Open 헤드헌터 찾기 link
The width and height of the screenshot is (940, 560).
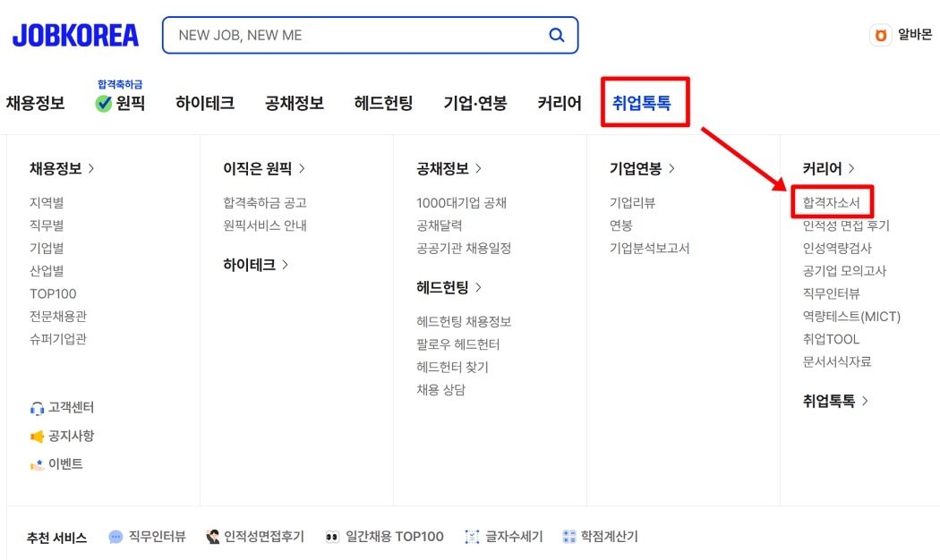pos(453,367)
